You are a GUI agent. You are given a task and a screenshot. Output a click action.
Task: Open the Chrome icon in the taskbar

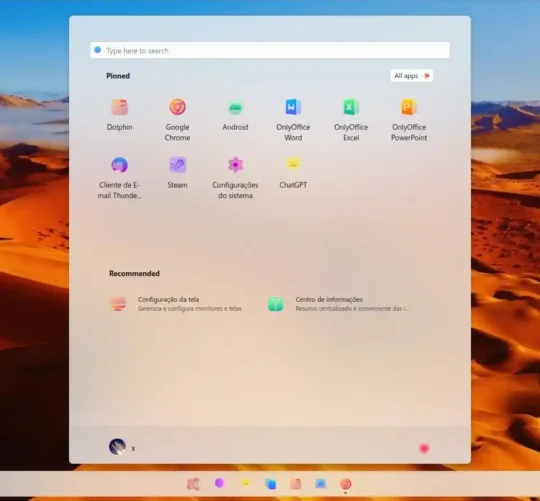(345, 484)
